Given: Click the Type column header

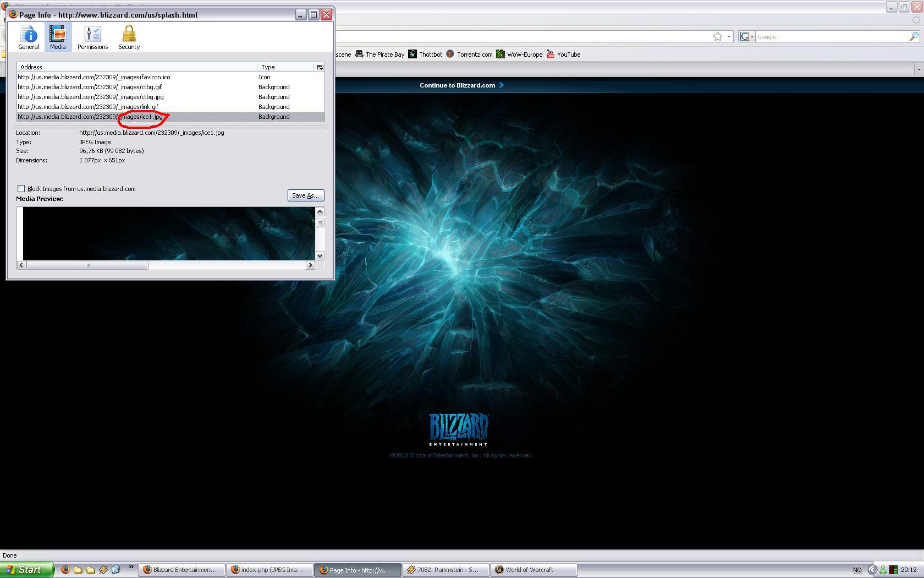Looking at the screenshot, I should [x=286, y=67].
